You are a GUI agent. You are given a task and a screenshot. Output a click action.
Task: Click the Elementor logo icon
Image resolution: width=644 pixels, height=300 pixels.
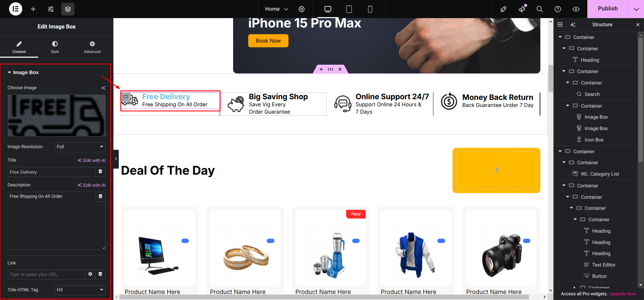point(15,9)
